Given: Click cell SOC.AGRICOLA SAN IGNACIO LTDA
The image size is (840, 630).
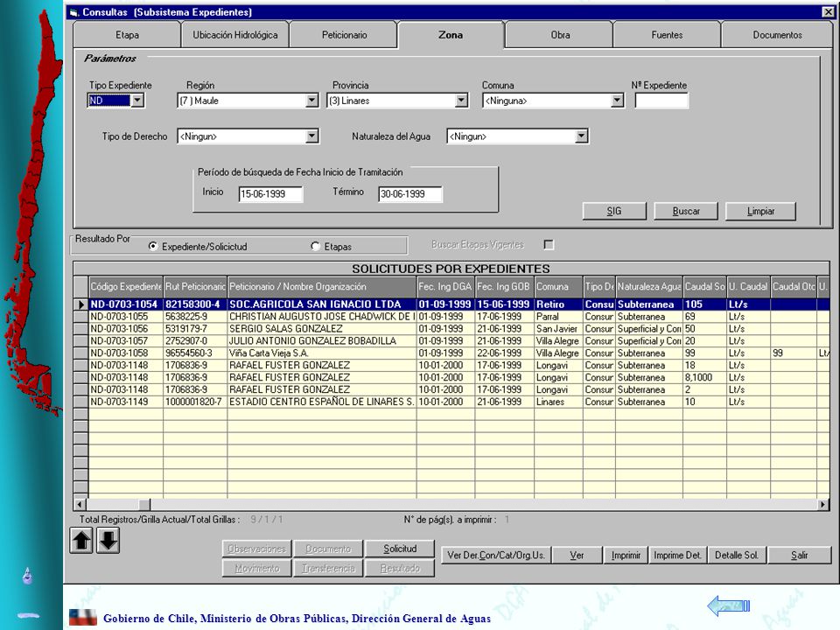Looking at the screenshot, I should tap(322, 304).
